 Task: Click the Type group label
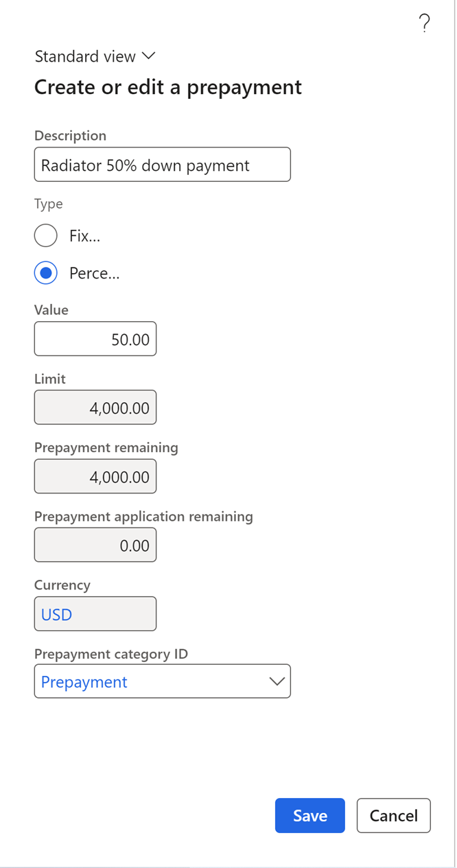click(49, 204)
